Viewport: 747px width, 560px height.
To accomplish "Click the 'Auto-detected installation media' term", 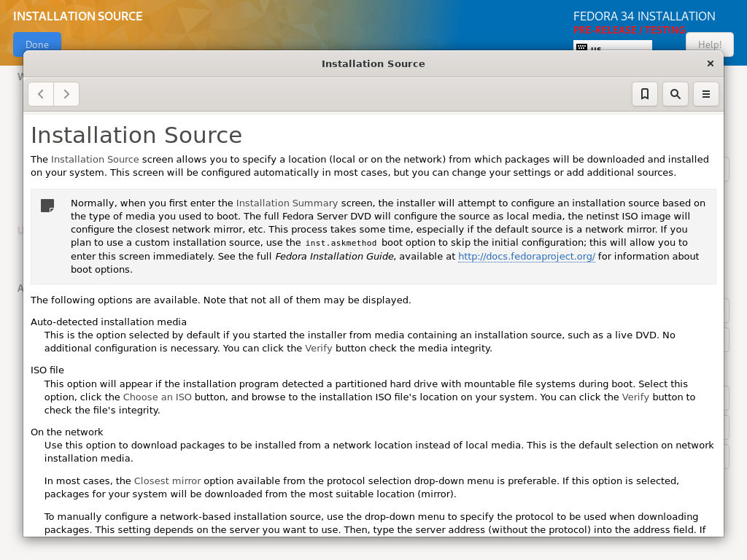I will [x=109, y=322].
